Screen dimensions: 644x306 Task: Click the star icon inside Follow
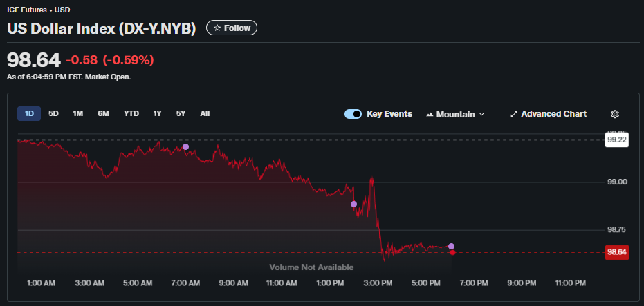point(217,28)
